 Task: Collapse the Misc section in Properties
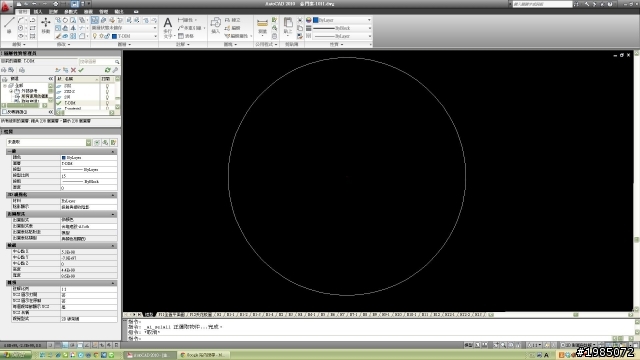click(113, 283)
